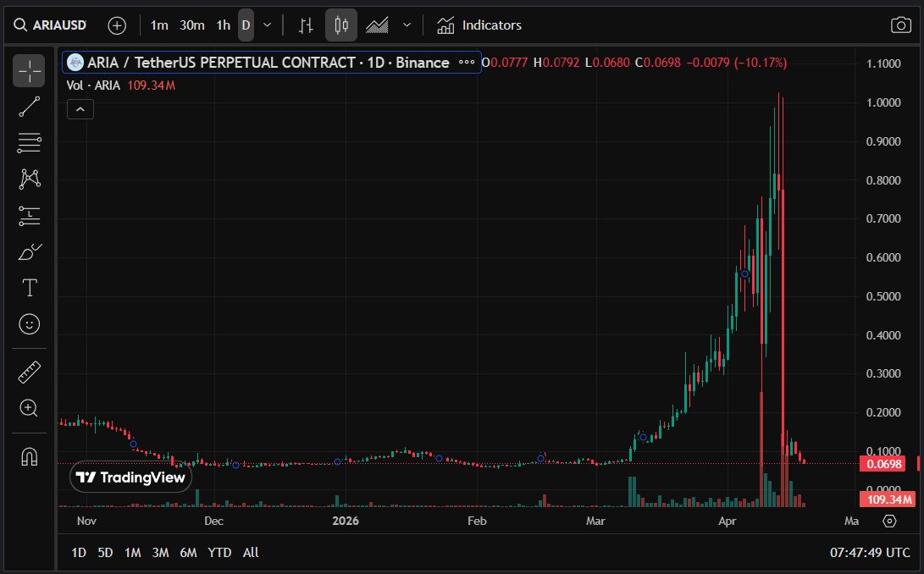Select the 1m timeframe
This screenshot has width=924, height=574.
point(159,25)
